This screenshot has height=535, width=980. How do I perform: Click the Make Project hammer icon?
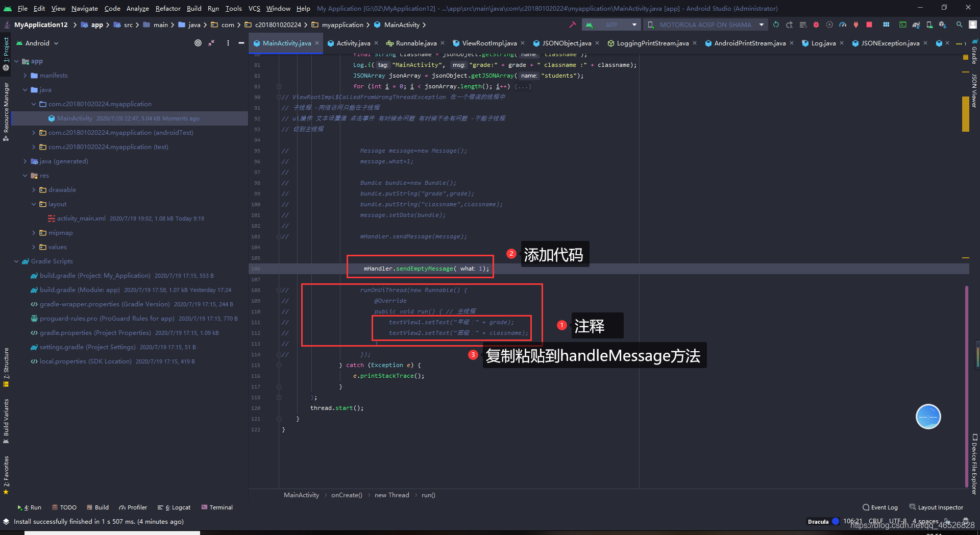[572, 25]
